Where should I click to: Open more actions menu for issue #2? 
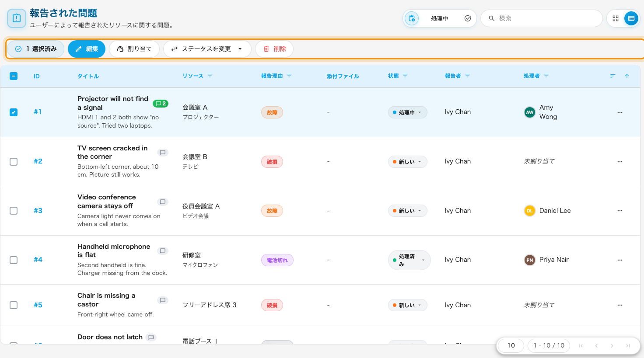620,162
